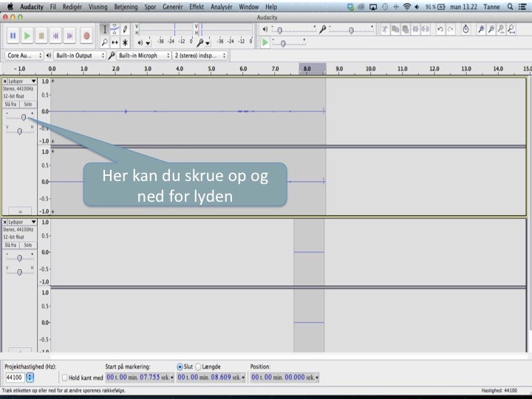Click the Cut scissors icon

tap(385, 30)
